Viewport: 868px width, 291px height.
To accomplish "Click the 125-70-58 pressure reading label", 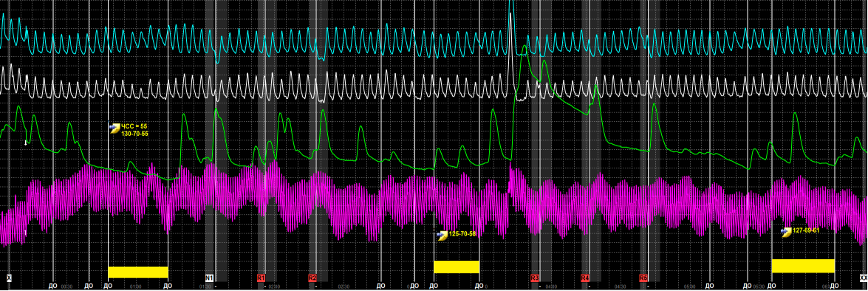I will pyautogui.click(x=462, y=234).
